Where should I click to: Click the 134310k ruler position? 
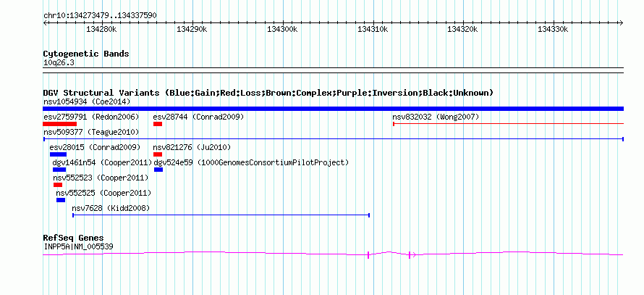(x=373, y=29)
